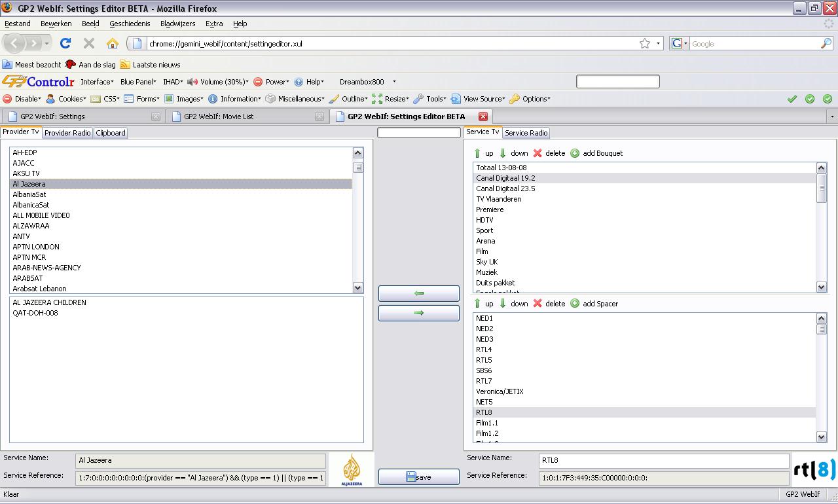This screenshot has height=504, width=838.
Task: Open the IHAD dropdown
Action: click(x=173, y=82)
